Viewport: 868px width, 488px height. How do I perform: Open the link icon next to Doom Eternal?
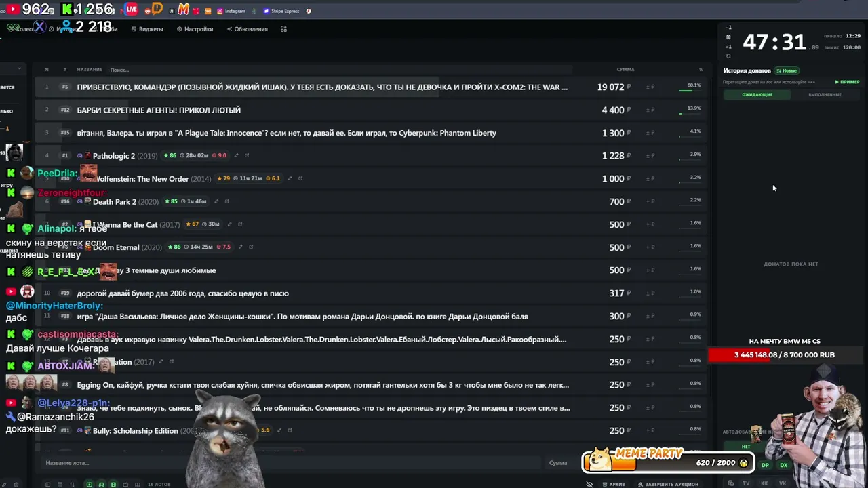(251, 247)
